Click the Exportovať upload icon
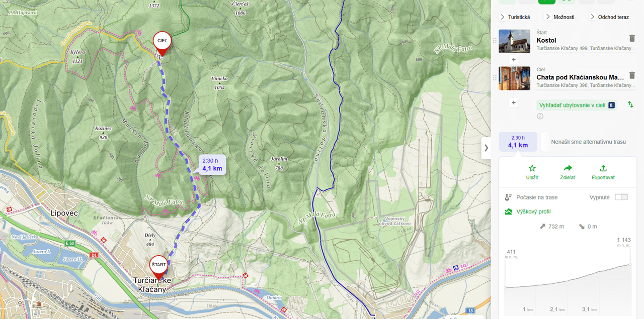Image resolution: width=644 pixels, height=319 pixels. pos(603,168)
